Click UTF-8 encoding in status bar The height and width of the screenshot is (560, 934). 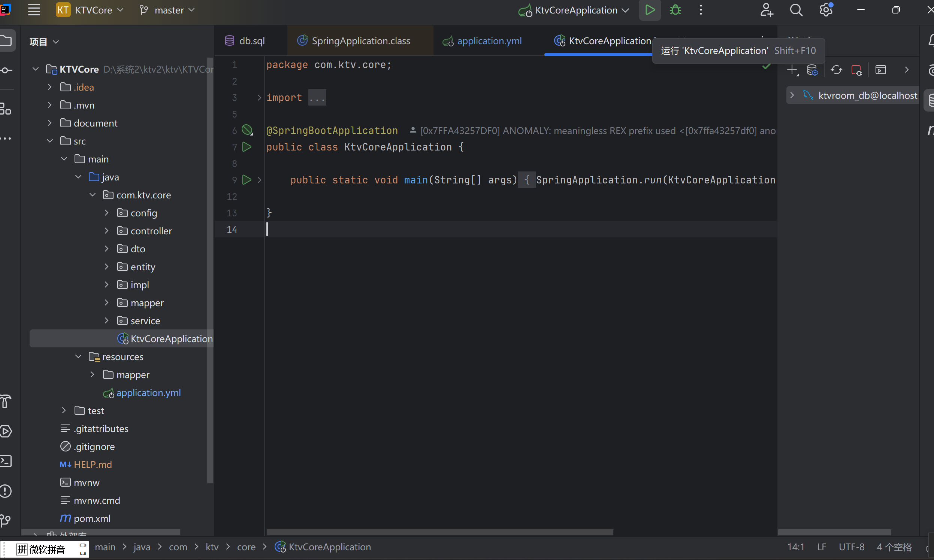(x=851, y=547)
